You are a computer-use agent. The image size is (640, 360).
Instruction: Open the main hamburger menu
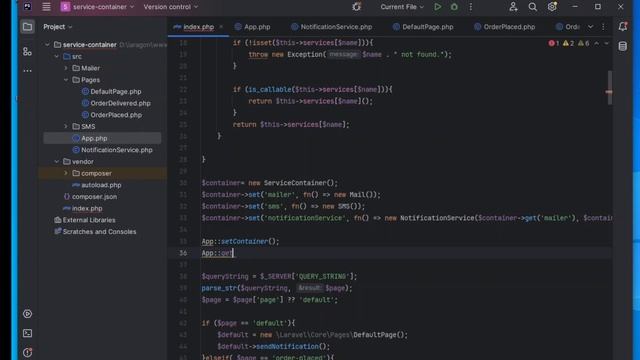(x=46, y=7)
